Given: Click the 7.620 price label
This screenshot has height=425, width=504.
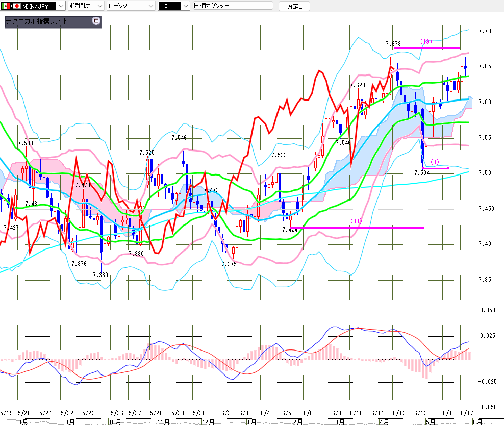Looking at the screenshot, I should [x=358, y=85].
